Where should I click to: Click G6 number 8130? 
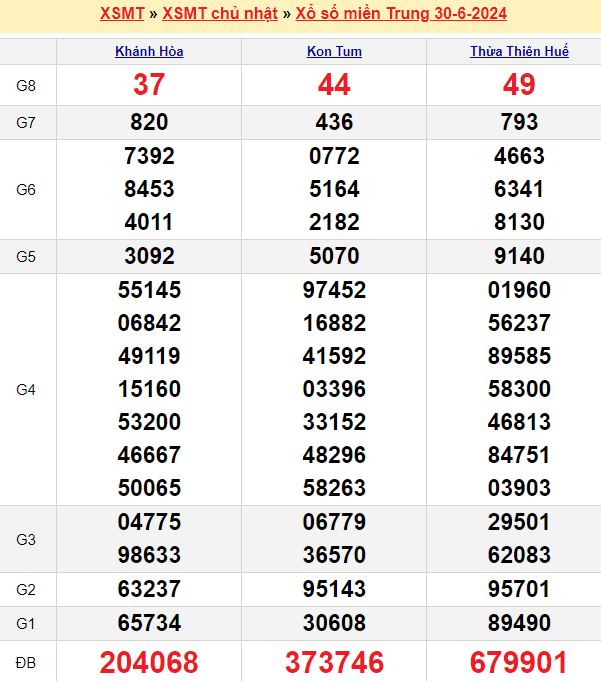tap(519, 222)
